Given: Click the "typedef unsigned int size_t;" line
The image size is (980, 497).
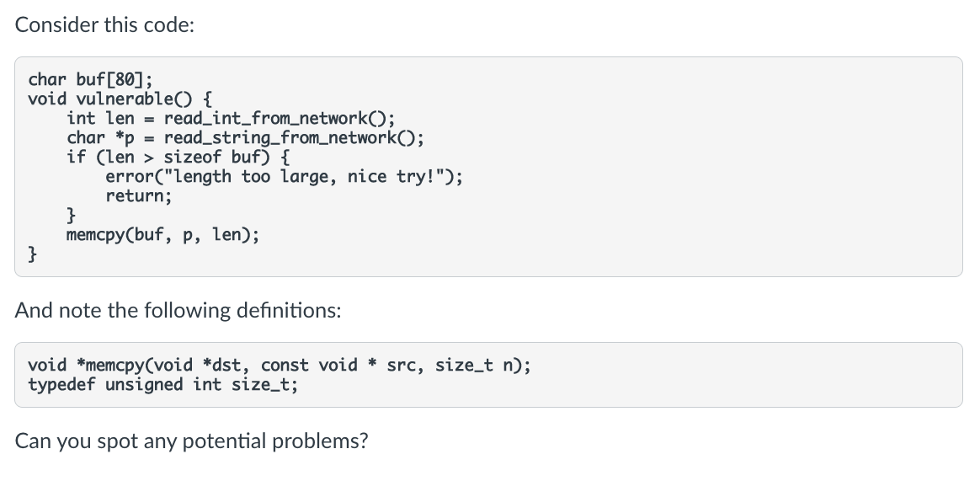Looking at the screenshot, I should click(x=163, y=384).
